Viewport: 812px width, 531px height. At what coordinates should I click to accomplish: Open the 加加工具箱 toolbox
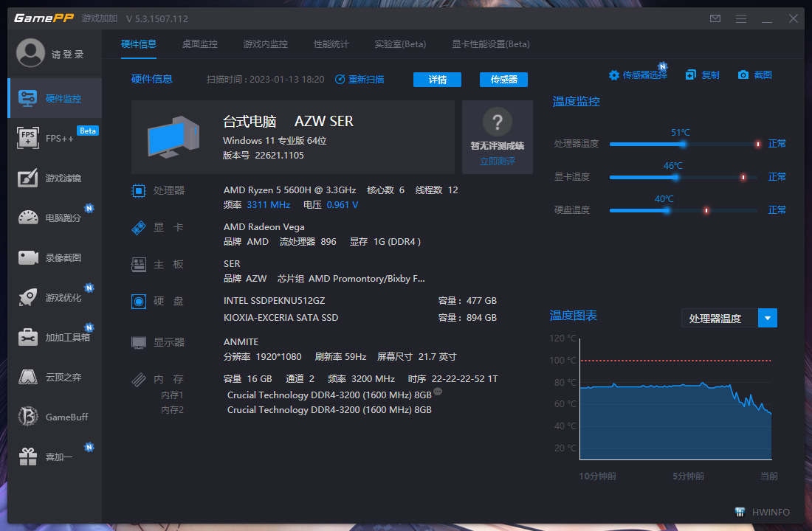[55, 337]
